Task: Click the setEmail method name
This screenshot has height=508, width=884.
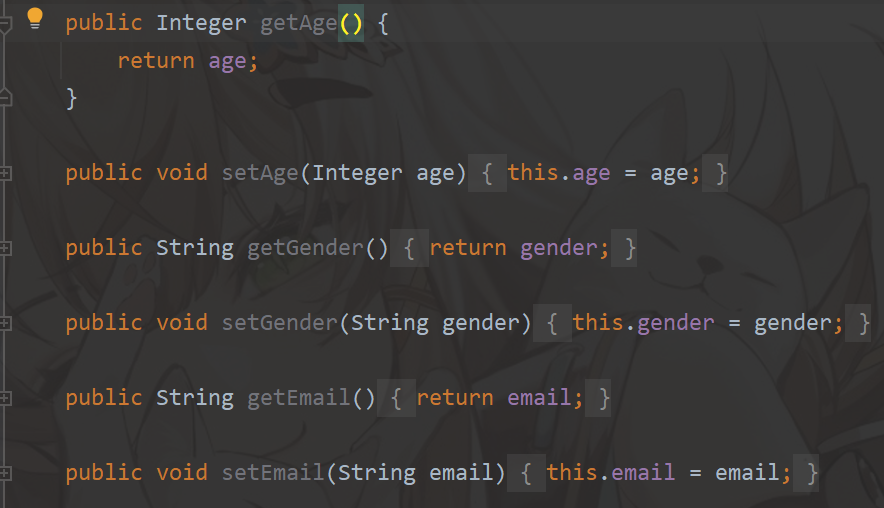Action: pos(273,473)
